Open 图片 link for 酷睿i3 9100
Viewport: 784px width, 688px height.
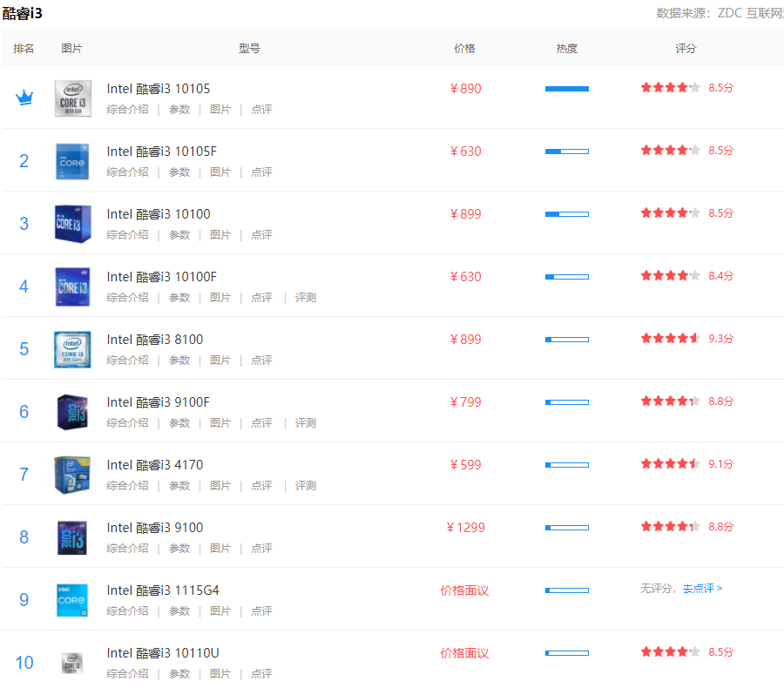[220, 549]
